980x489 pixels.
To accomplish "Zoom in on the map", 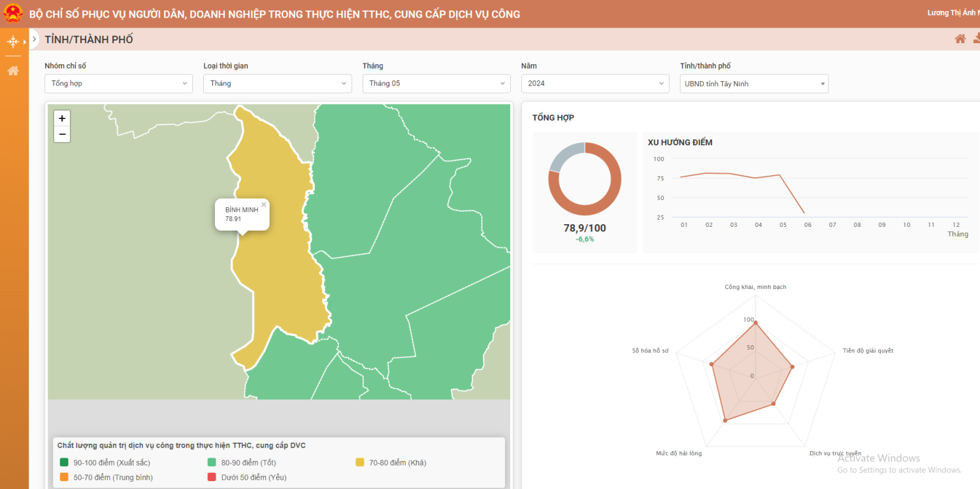I will point(62,118).
